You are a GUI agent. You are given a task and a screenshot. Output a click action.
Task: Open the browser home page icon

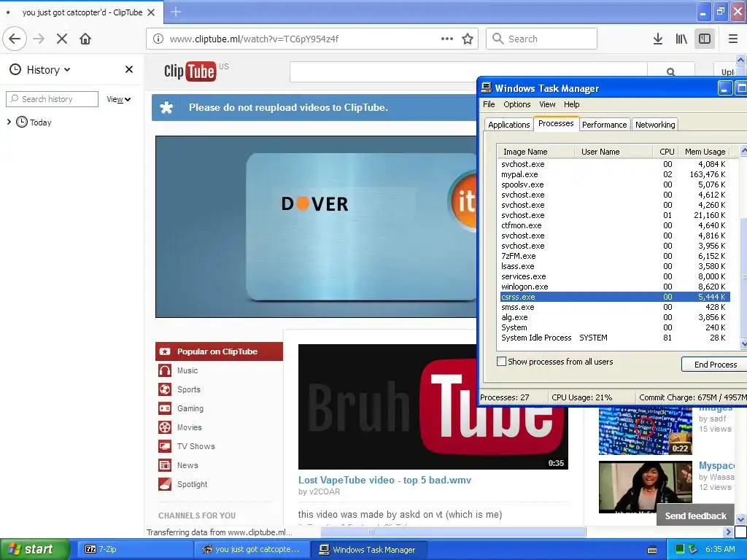pyautogui.click(x=85, y=39)
